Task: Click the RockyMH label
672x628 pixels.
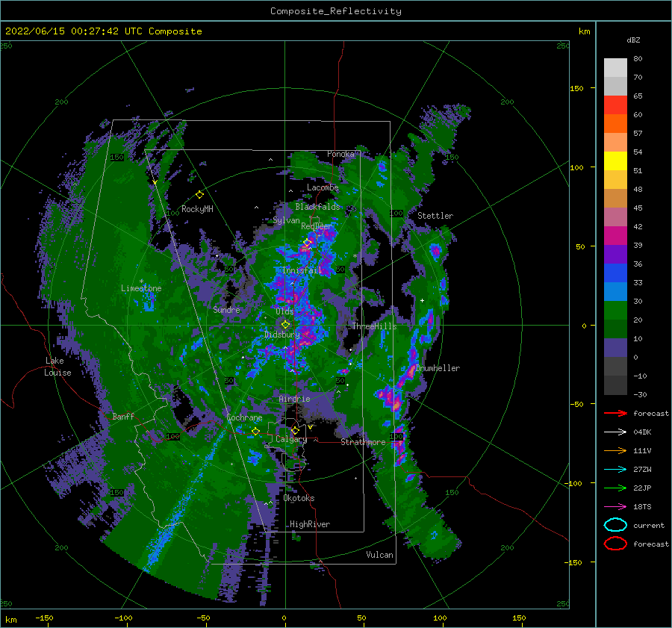Action: tap(197, 209)
